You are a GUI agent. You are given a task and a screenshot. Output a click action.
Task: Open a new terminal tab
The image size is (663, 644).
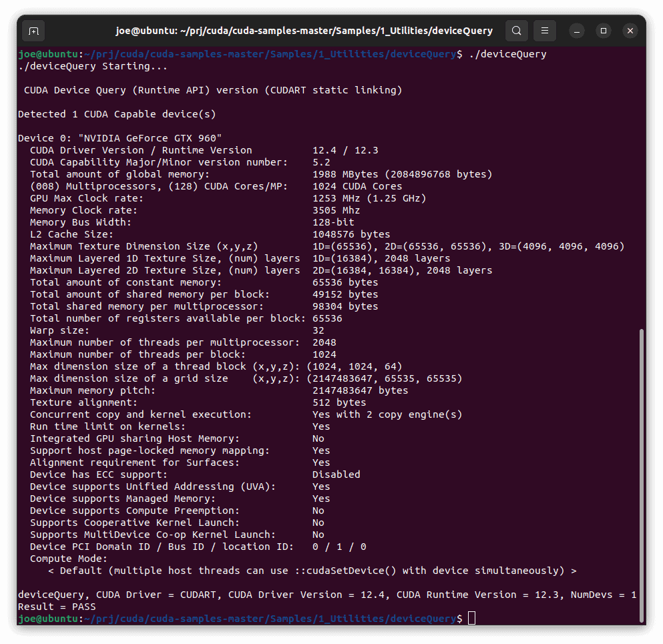[33, 31]
